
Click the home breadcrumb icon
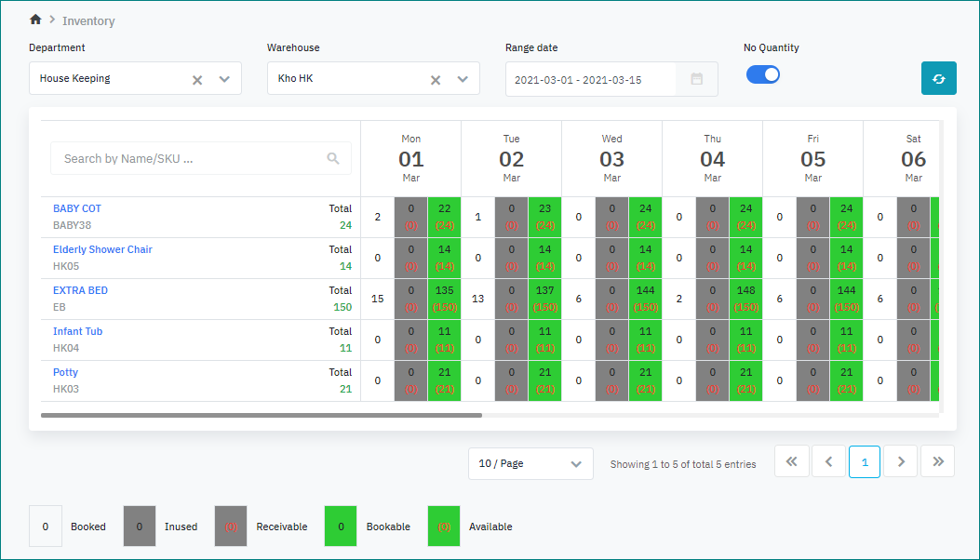point(35,20)
